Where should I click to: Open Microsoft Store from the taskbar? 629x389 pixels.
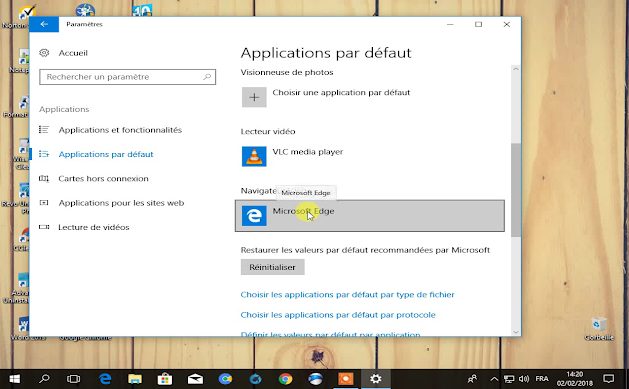pyautogui.click(x=165, y=379)
